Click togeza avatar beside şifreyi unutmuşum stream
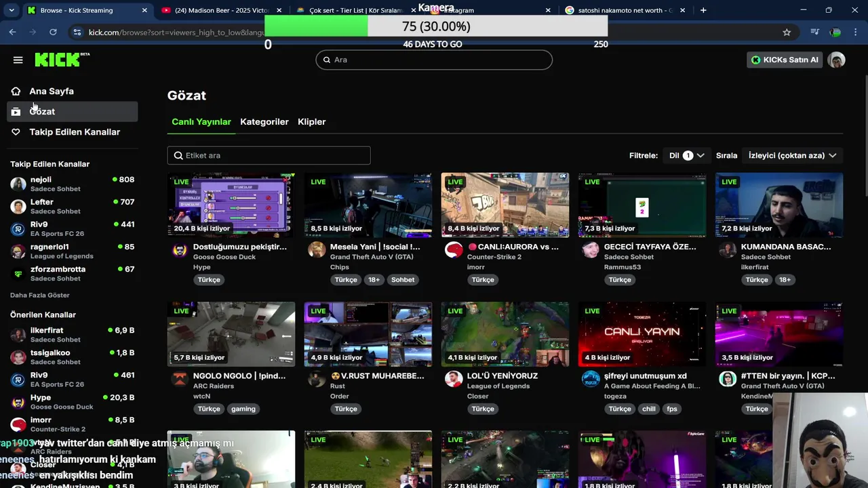Viewport: 868px width, 488px height. pyautogui.click(x=591, y=379)
